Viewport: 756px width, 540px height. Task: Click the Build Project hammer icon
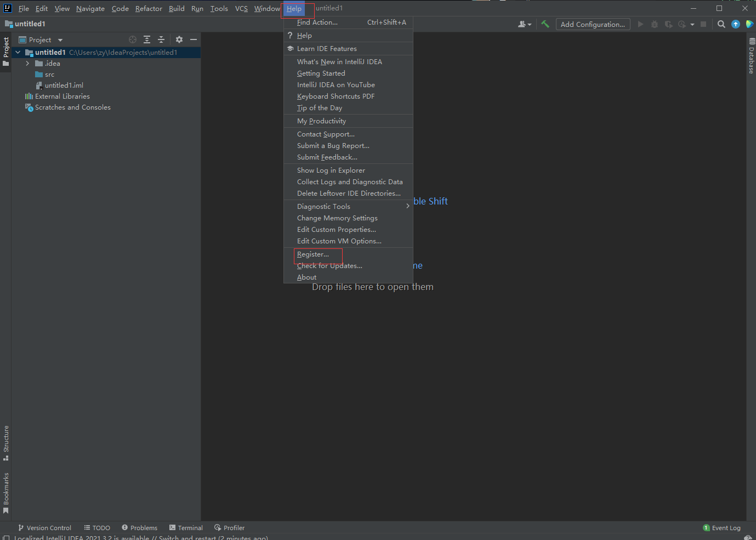545,24
